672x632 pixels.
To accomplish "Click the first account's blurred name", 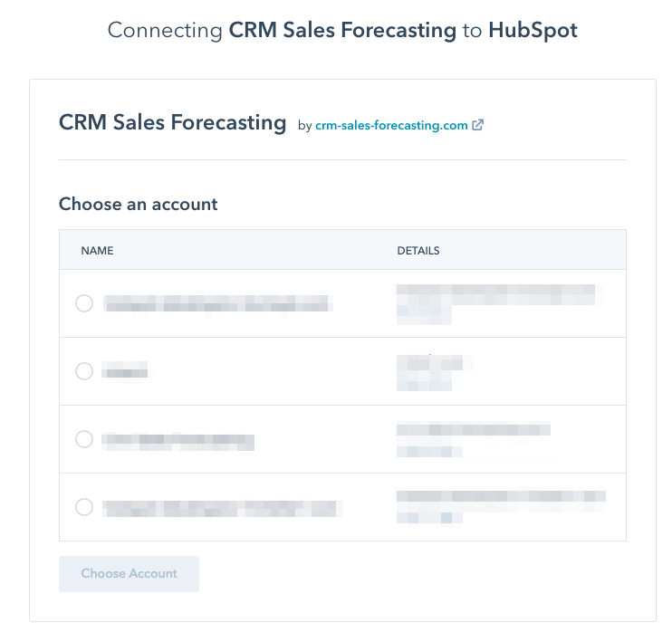I will pos(217,303).
